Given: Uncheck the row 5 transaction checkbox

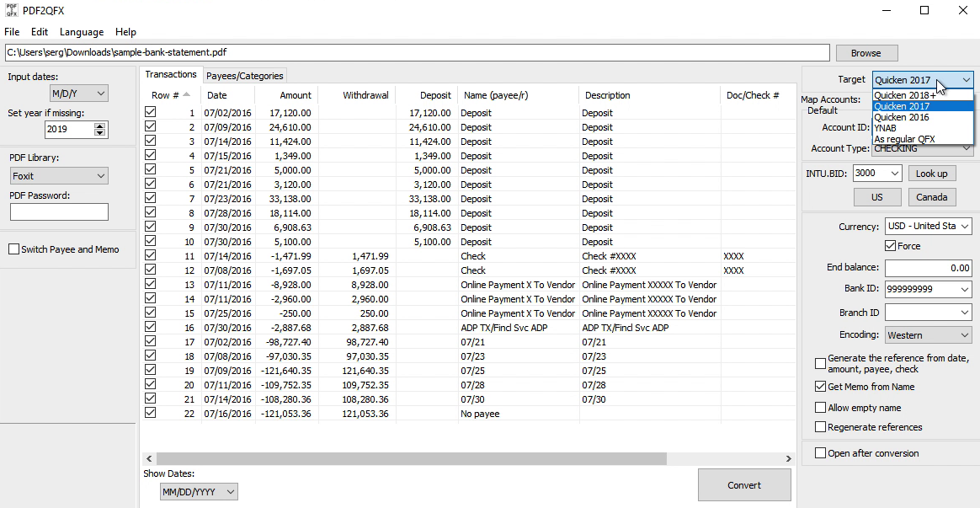Looking at the screenshot, I should point(150,169).
